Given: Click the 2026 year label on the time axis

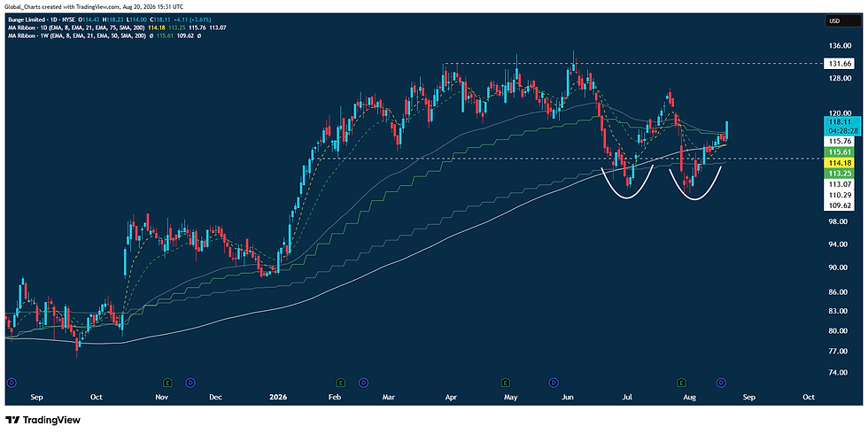Looking at the screenshot, I should click(276, 397).
